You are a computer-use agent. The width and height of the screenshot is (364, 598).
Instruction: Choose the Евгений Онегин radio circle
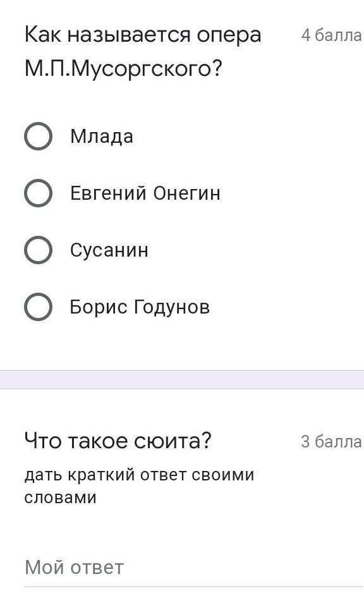(x=38, y=193)
